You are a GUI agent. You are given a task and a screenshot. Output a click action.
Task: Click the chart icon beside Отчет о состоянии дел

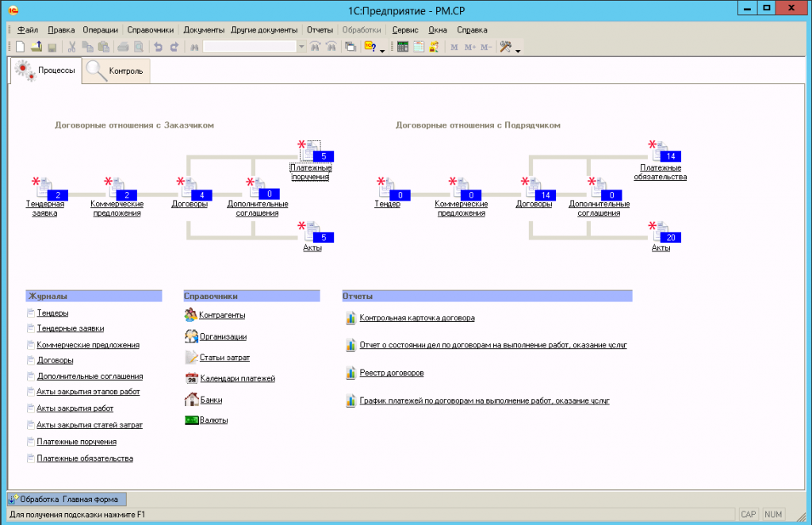pos(350,345)
